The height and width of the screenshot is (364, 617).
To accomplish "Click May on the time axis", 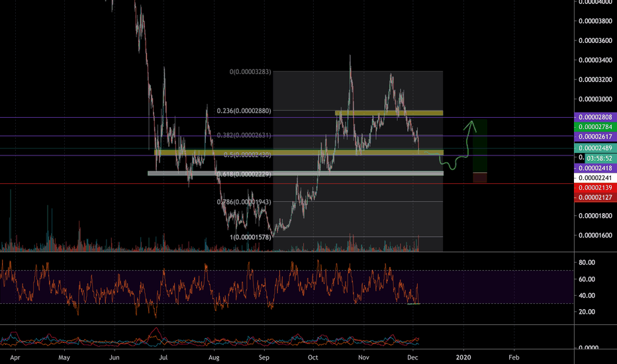I will pos(64,357).
